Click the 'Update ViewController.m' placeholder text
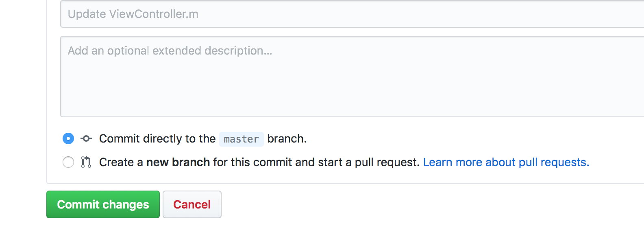This screenshot has height=237, width=644. 133,14
